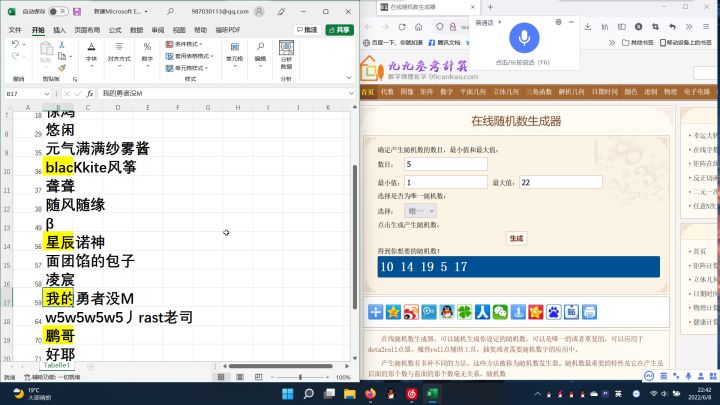Toggle the AutoSave switch in Excel
The image size is (720, 405).
point(58,11)
